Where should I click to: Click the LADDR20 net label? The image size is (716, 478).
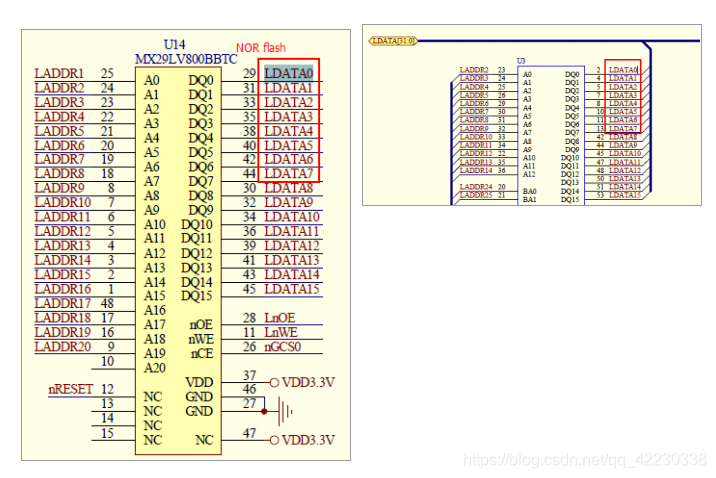click(63, 347)
